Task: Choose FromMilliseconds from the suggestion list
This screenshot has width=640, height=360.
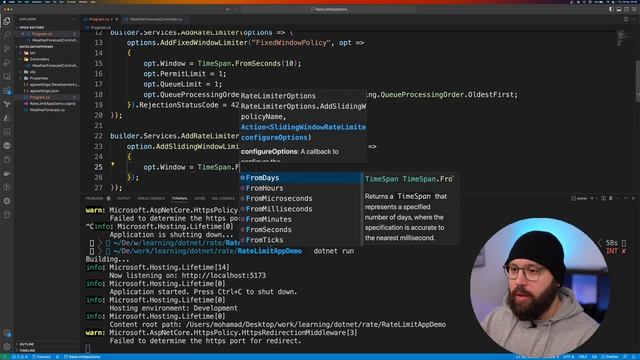Action: point(300,209)
